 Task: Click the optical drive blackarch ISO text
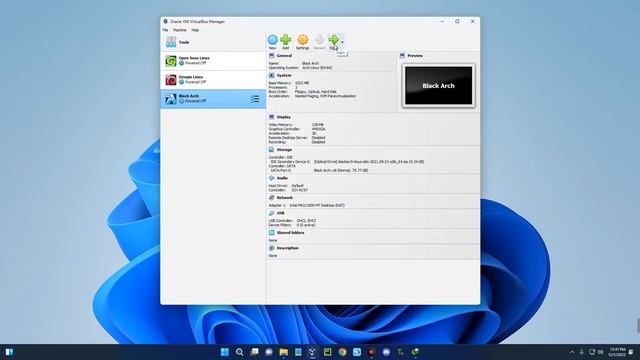(369, 162)
